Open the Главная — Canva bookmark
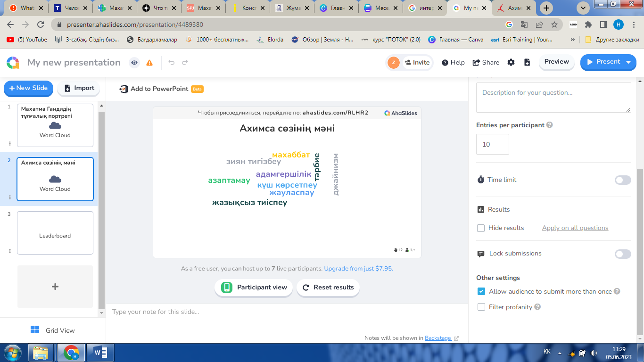The height and width of the screenshot is (362, 644). [455, 40]
